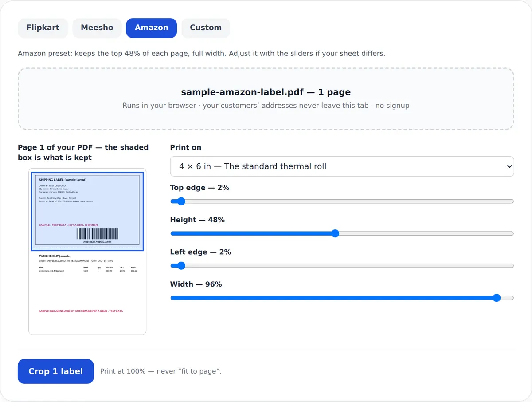This screenshot has height=402, width=532.
Task: Select the Amazon preset tab
Action: [151, 28]
